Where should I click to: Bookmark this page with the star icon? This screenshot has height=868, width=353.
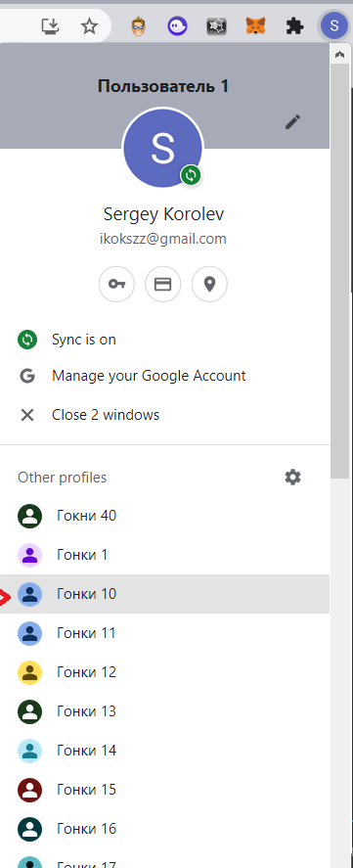tap(89, 25)
